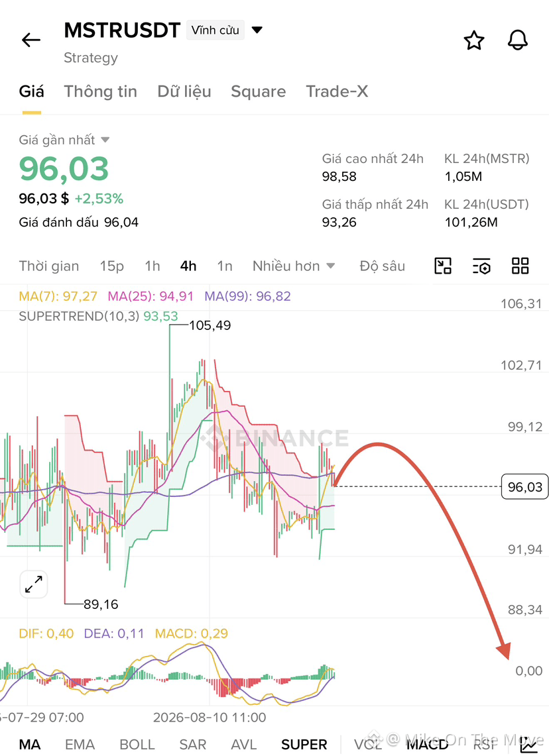Toggle the AVL indicator

pyautogui.click(x=243, y=744)
